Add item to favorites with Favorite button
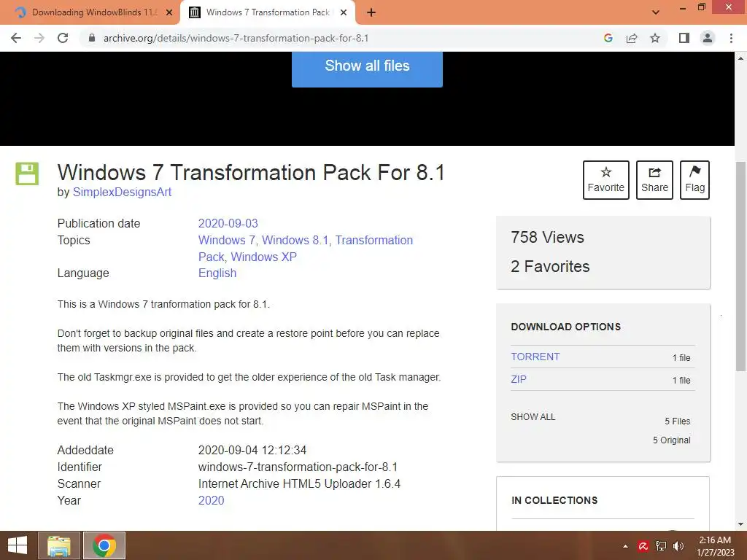This screenshot has height=560, width=747. [x=606, y=180]
